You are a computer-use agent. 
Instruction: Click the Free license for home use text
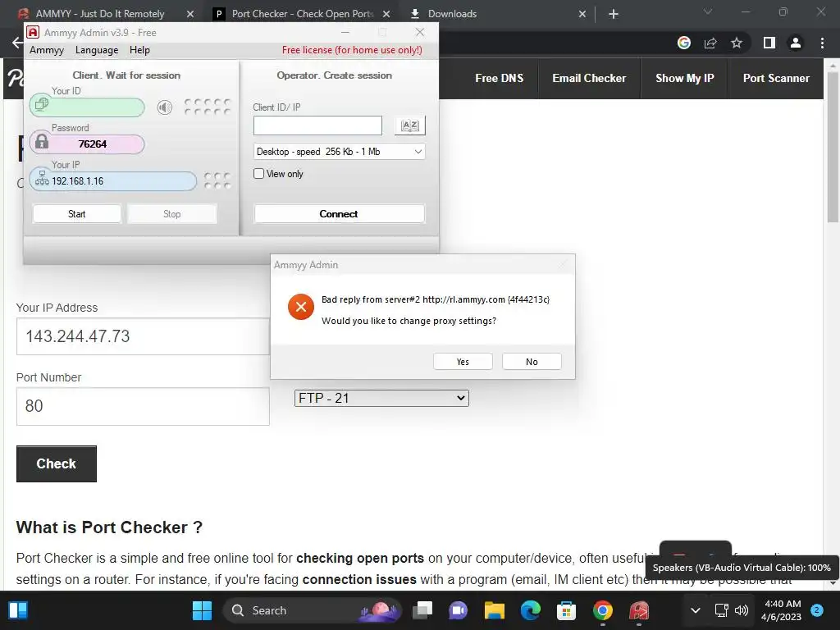(x=352, y=50)
